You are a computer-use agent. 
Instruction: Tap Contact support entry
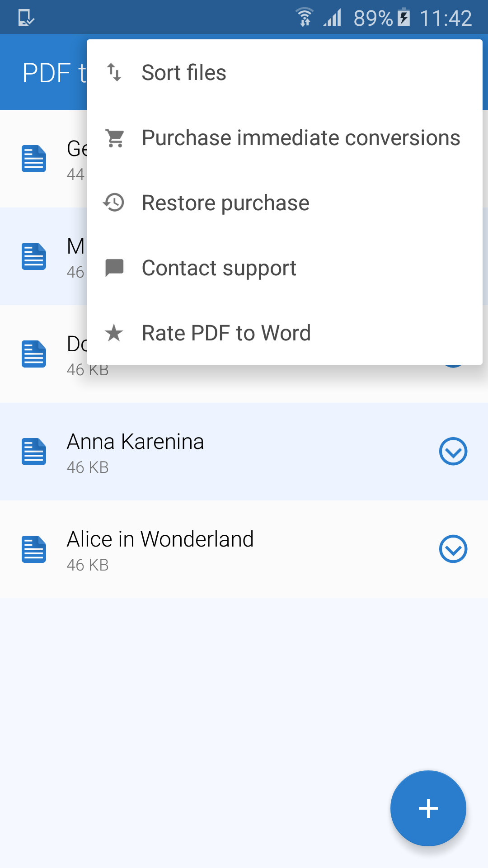(285, 268)
